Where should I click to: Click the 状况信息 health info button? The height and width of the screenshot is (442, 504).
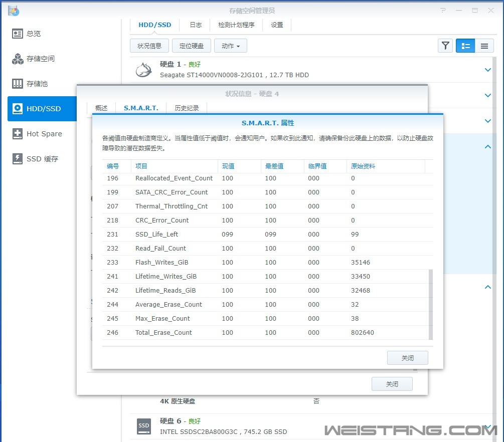149,46
